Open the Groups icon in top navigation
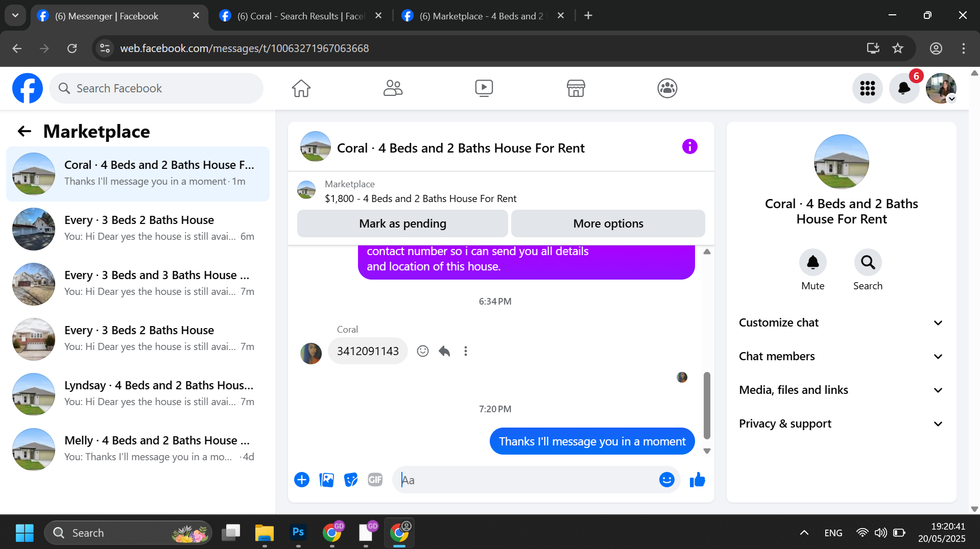Screen dimensions: 980x549 coord(667,88)
